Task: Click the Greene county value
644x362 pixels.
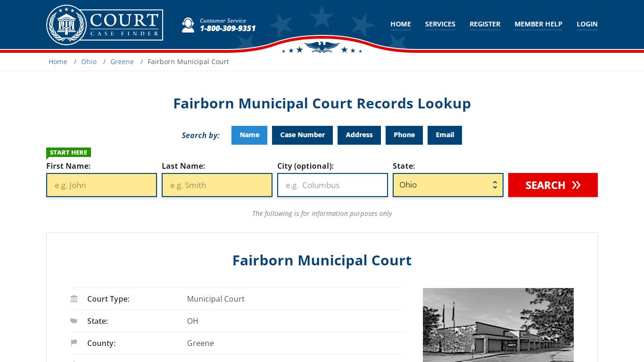Action: 200,343
